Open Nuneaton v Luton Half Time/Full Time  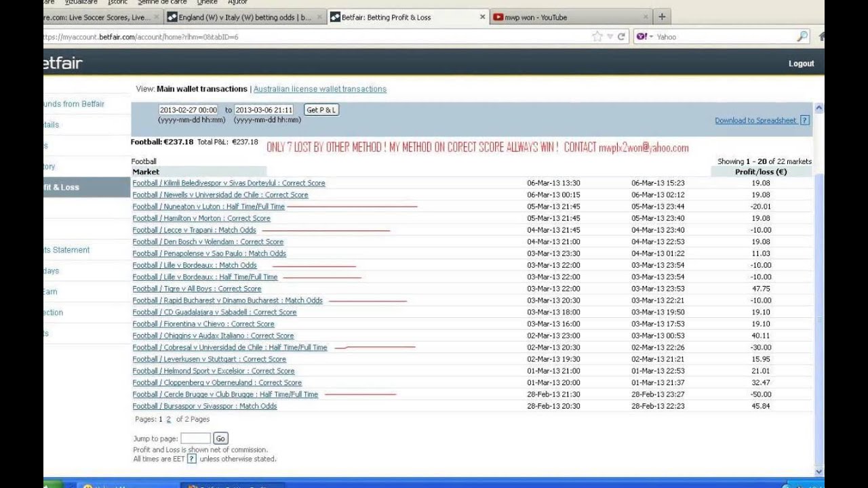209,207
